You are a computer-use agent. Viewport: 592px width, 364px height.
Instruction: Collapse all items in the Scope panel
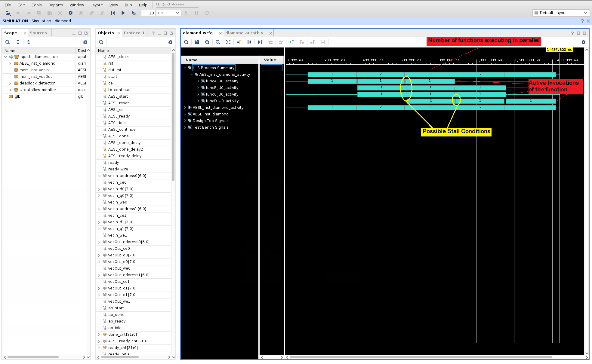(18, 42)
